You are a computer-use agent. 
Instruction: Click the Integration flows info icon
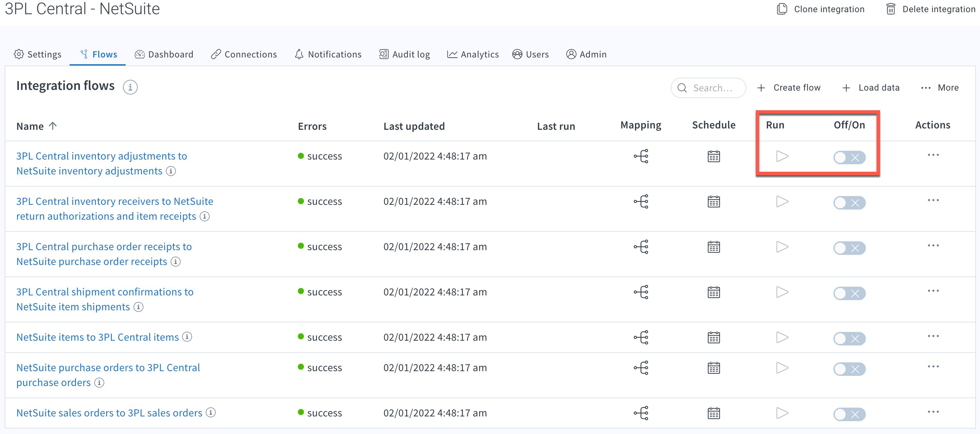[x=130, y=87]
